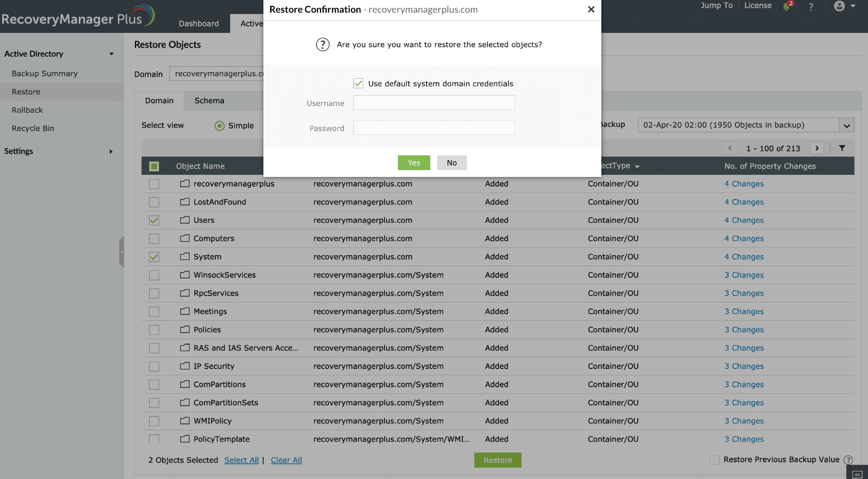Click the Username input field
The width and height of the screenshot is (868, 479).
click(x=435, y=103)
